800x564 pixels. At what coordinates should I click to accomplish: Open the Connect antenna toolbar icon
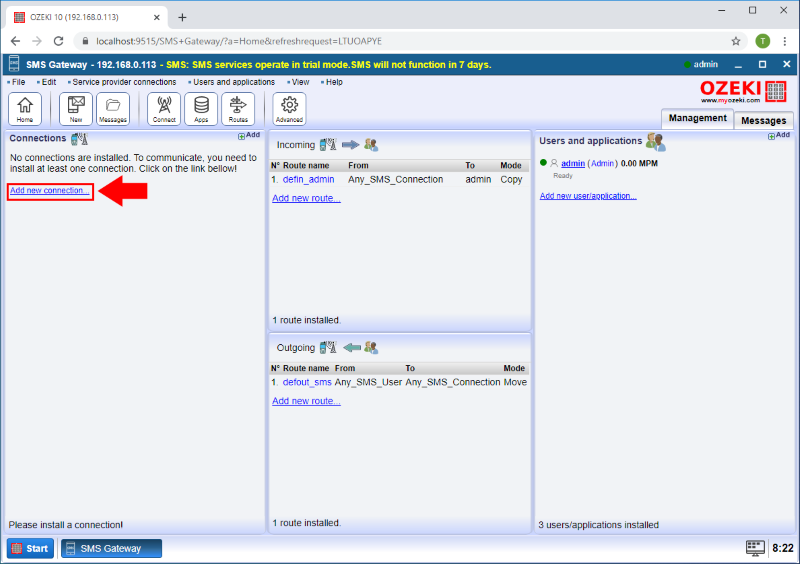[x=164, y=109]
